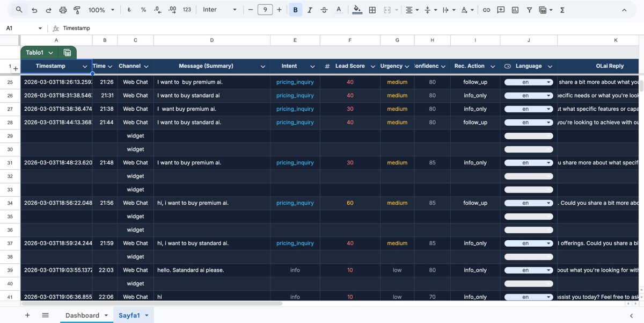Image resolution: width=644 pixels, height=323 pixels.
Task: Open the borders tool
Action: point(372,9)
